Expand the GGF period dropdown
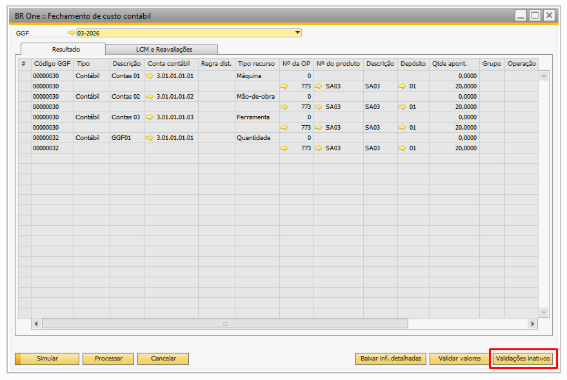 [x=297, y=33]
